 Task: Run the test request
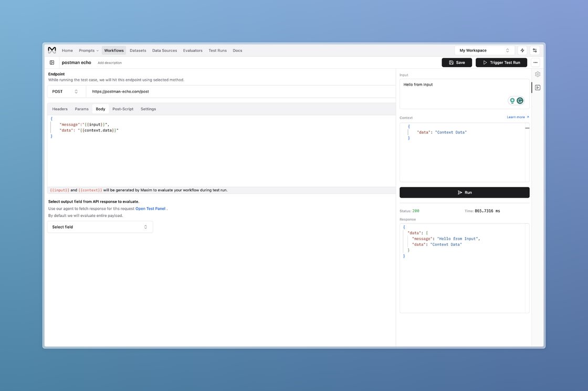(x=464, y=192)
